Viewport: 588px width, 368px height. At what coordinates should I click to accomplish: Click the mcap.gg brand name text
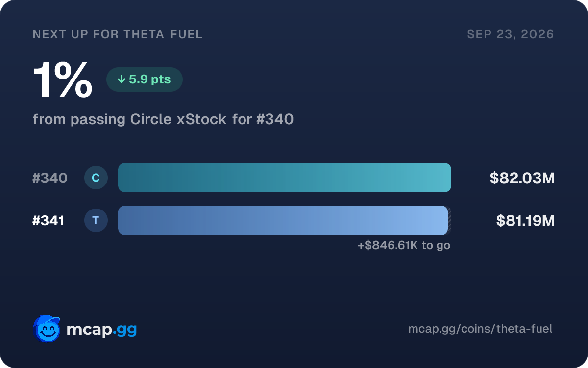pos(101,330)
